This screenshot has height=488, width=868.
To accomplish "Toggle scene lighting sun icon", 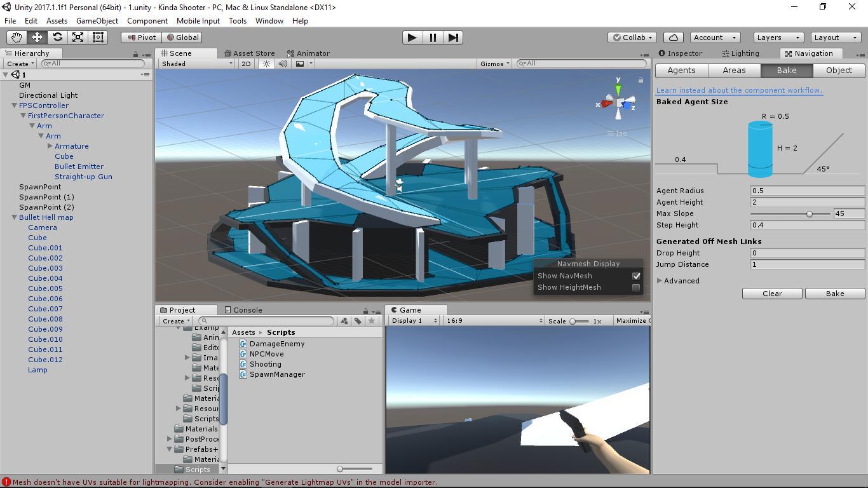I will [x=266, y=64].
